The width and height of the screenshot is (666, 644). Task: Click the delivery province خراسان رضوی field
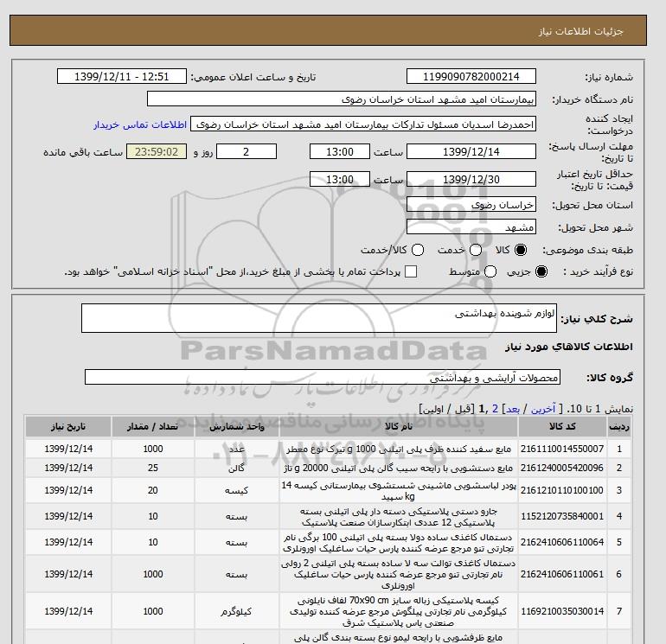point(471,205)
